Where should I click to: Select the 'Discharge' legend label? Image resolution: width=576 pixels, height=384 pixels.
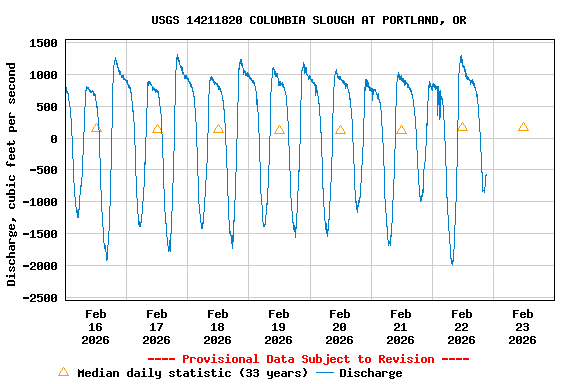click(x=371, y=373)
